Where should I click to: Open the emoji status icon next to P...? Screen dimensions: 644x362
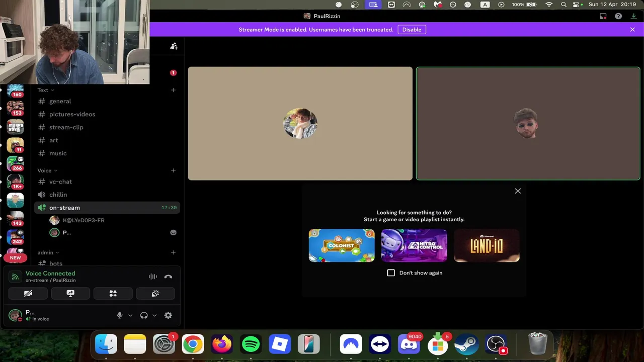tap(173, 232)
